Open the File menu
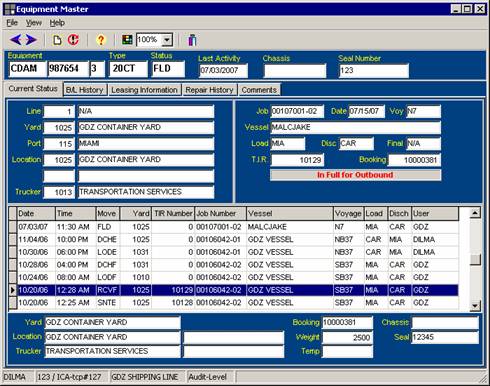This screenshot has width=490, height=386. pos(12,23)
